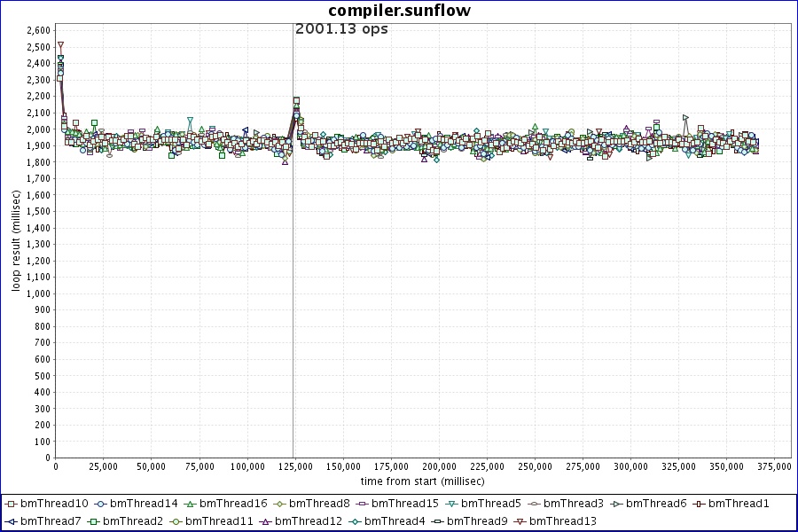Select the bmThread1 legend entry text
798x532 pixels.
pyautogui.click(x=739, y=504)
